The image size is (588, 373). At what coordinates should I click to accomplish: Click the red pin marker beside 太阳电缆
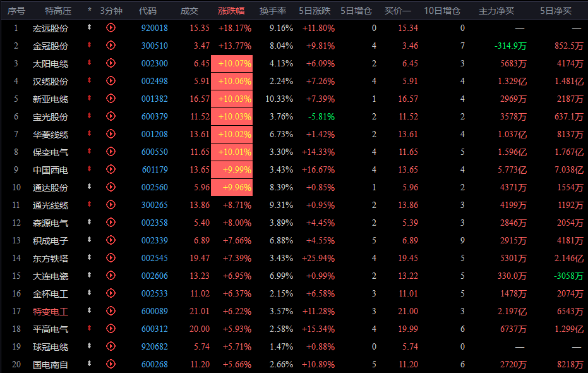point(89,63)
